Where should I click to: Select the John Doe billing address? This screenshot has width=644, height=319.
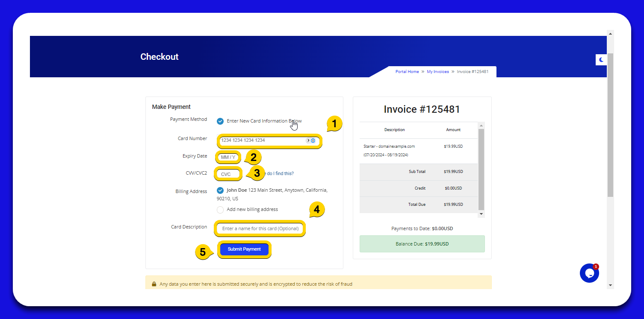(220, 190)
